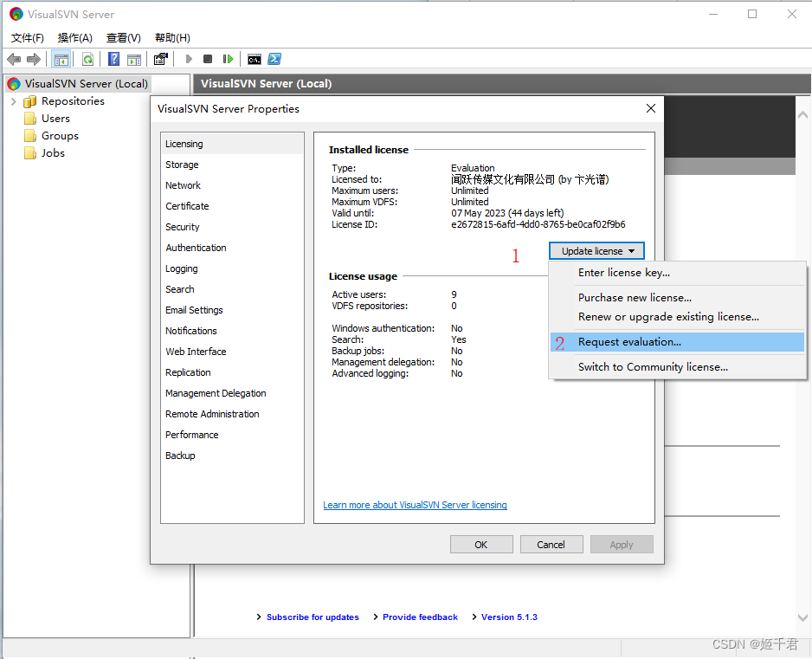
Task: Toggle the show/hide console tree icon
Action: click(x=61, y=59)
